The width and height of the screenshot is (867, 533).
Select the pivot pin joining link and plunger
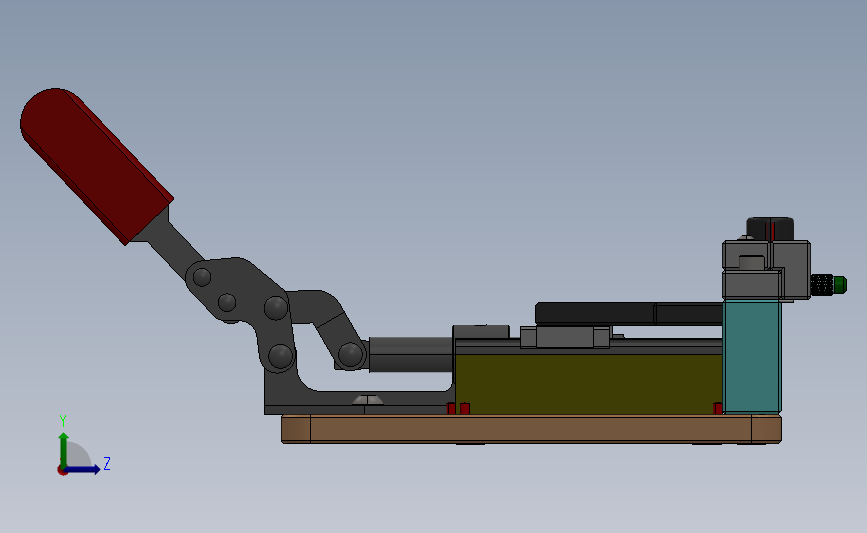pyautogui.click(x=350, y=354)
